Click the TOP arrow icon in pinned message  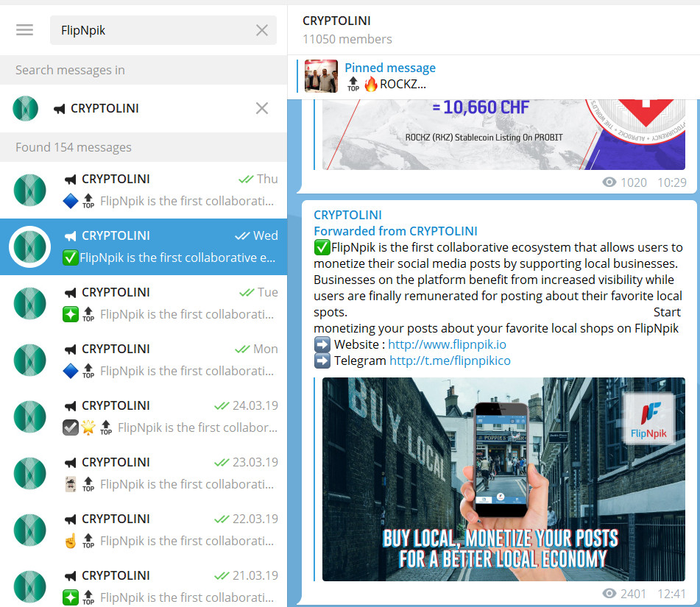[x=353, y=84]
